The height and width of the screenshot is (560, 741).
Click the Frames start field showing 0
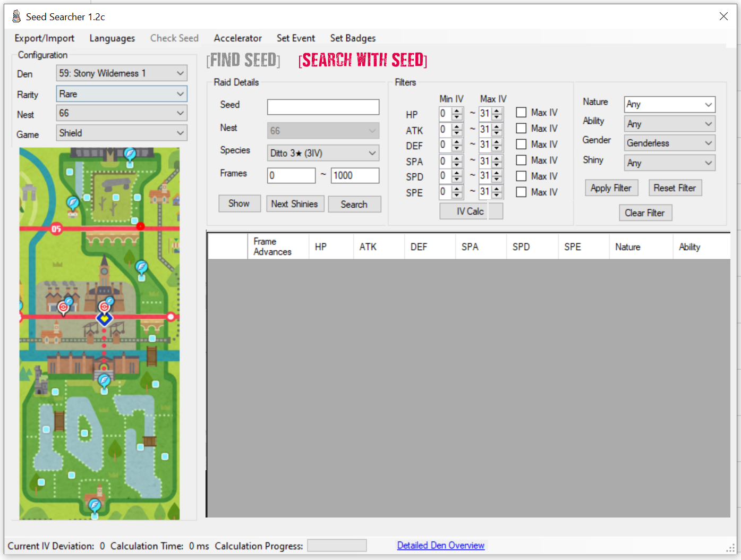pyautogui.click(x=291, y=175)
